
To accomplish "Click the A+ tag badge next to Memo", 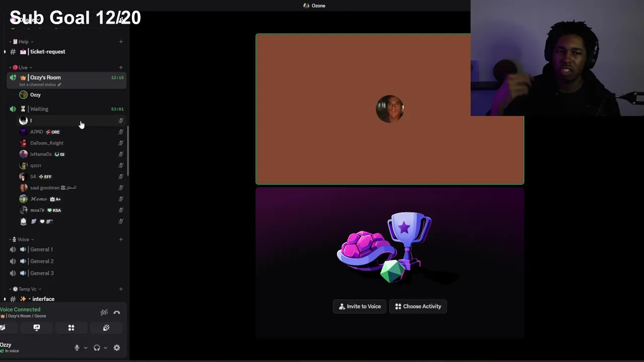I will tap(55, 199).
